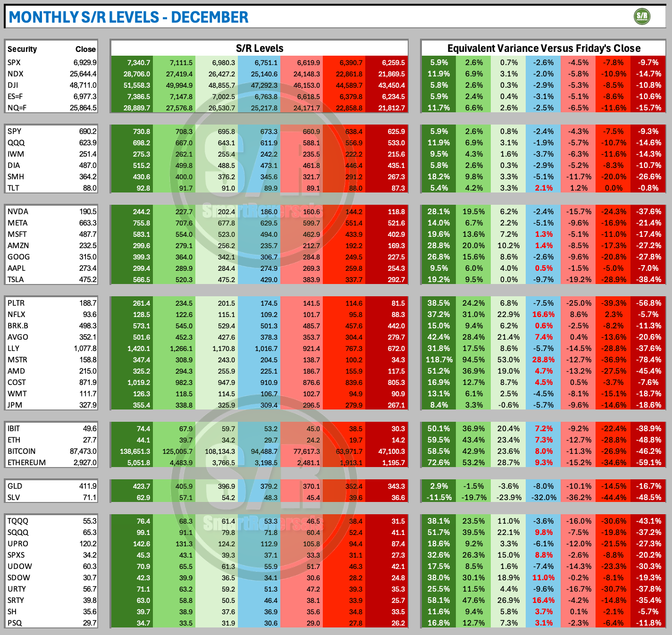The image size is (672, 635).
Task: Select the PLTR ticker label
Action: tap(17, 303)
